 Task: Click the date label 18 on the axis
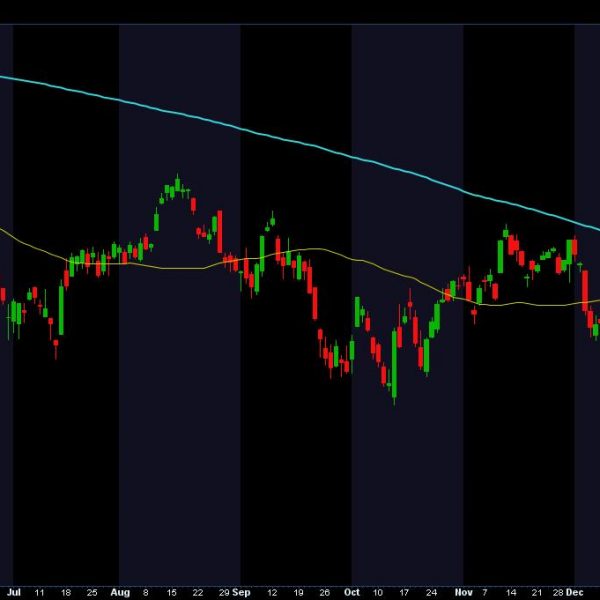pos(66,593)
